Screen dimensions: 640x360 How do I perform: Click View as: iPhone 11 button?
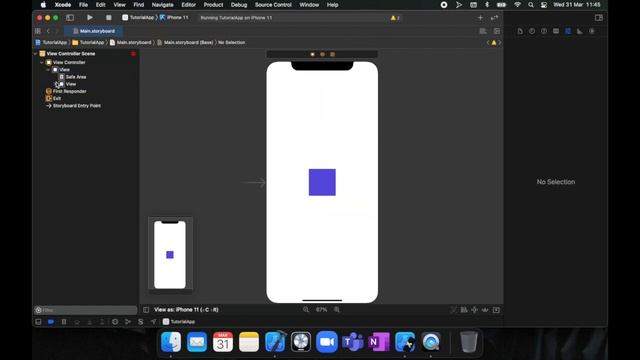click(x=186, y=310)
